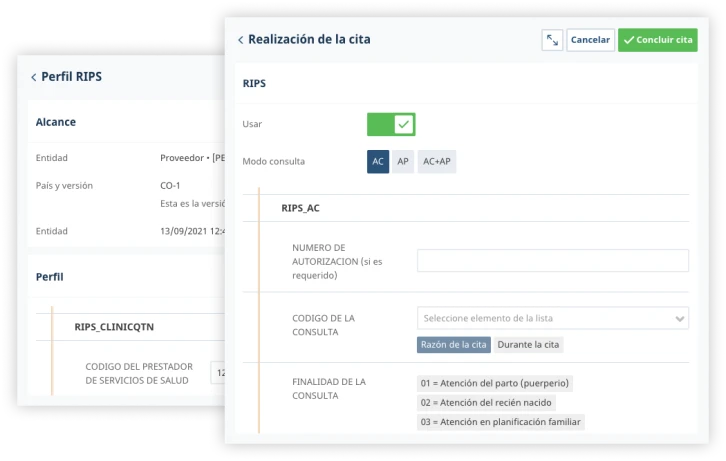Click the Cancelar button
726x461 pixels.
point(590,40)
